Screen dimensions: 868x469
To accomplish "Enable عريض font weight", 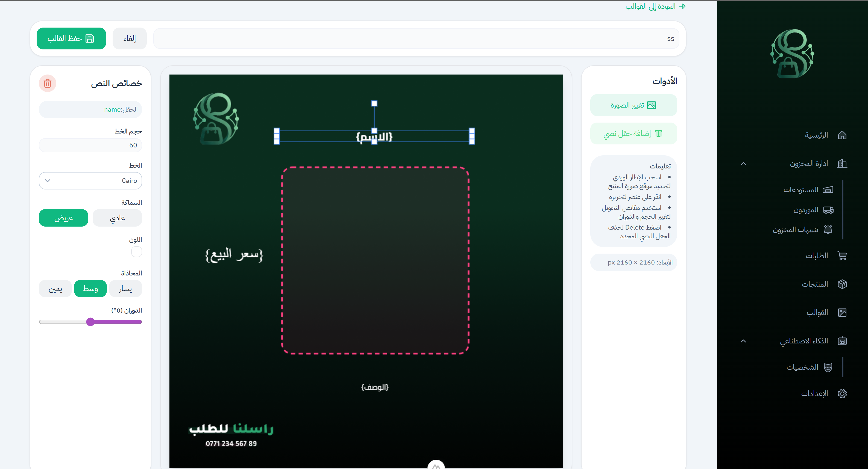I will (x=63, y=218).
